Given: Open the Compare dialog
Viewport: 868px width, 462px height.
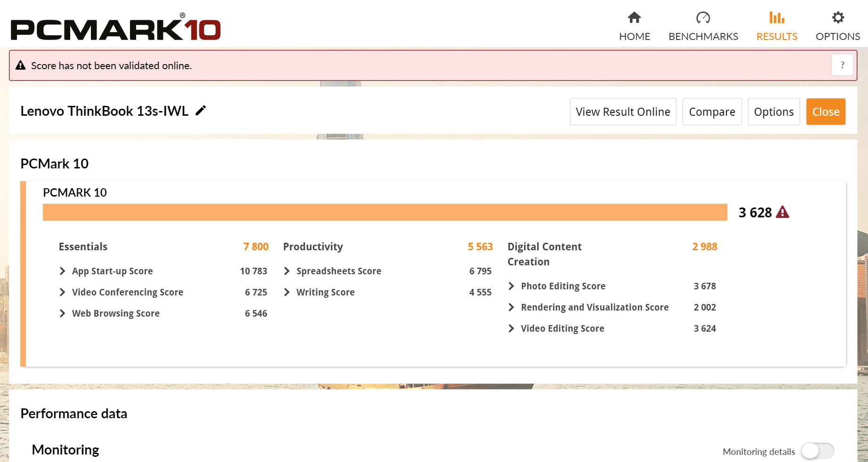Looking at the screenshot, I should click(x=712, y=112).
